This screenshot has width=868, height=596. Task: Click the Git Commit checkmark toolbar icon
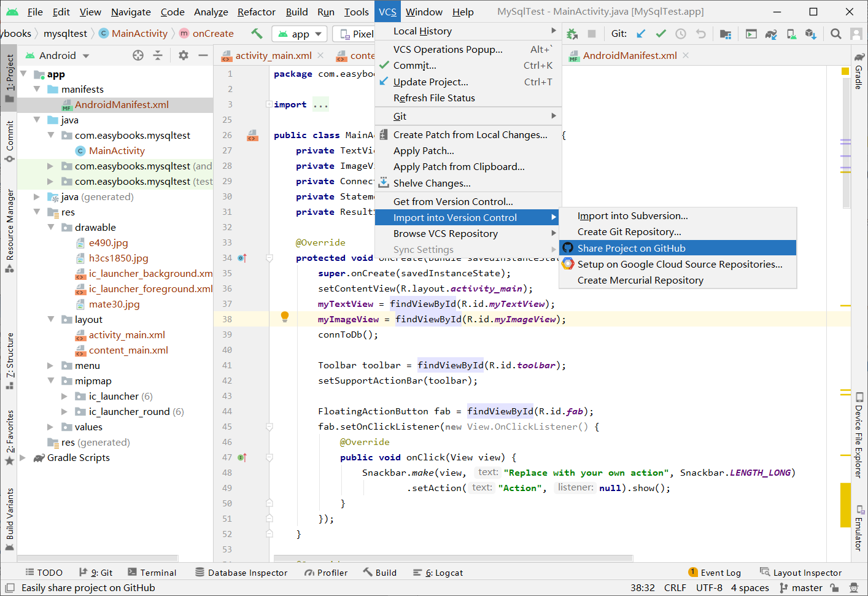point(661,34)
